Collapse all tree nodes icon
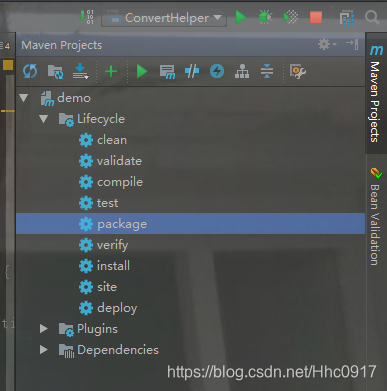Image resolution: width=387 pixels, height=391 pixels. 267,71
